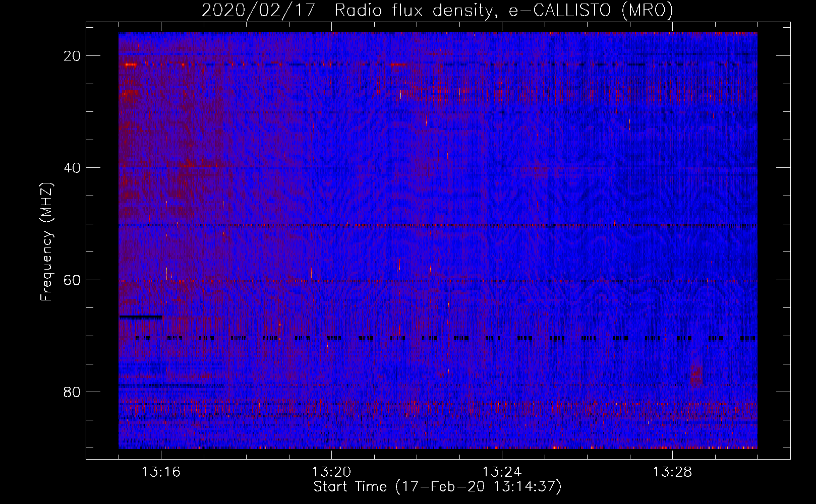Click the time tick label "13:28"

[x=672, y=472]
